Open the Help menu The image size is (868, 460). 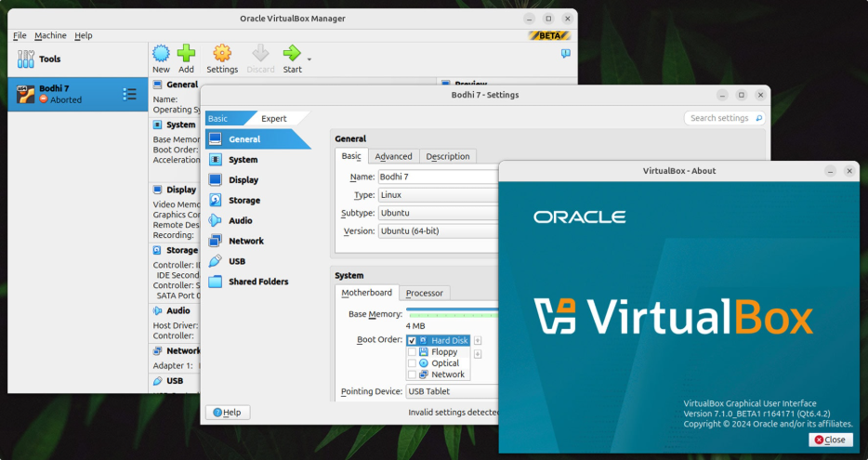(84, 35)
